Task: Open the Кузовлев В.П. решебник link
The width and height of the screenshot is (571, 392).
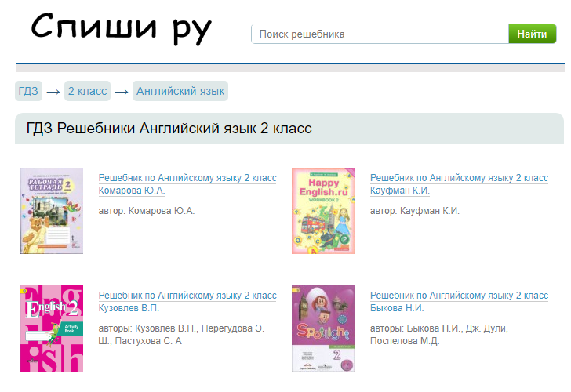Action: pyautogui.click(x=187, y=301)
